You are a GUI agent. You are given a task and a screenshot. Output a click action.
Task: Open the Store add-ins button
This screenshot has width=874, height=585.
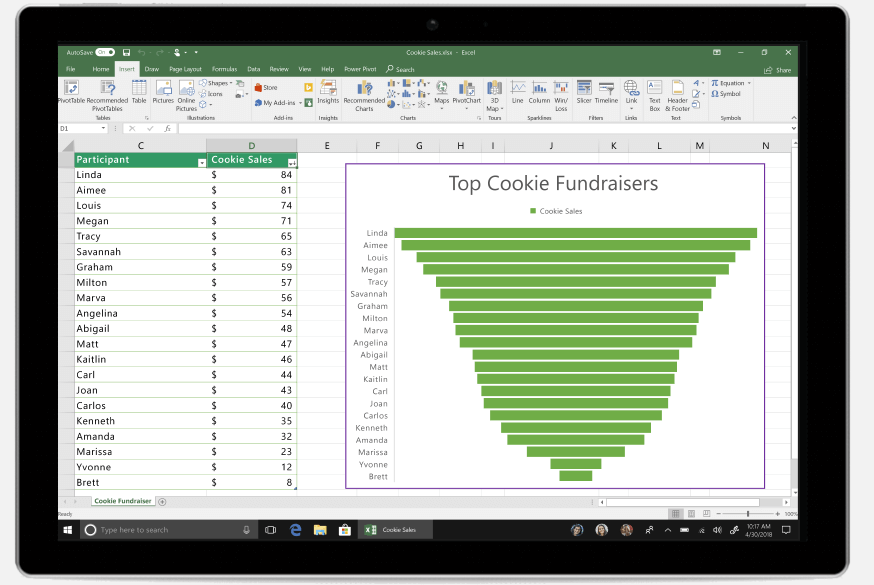pyautogui.click(x=266, y=87)
